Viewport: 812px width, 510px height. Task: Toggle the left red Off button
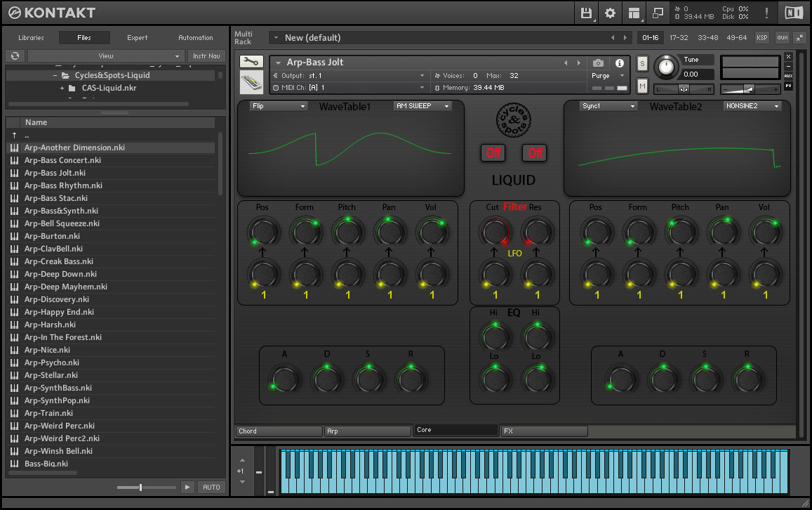tap(493, 153)
